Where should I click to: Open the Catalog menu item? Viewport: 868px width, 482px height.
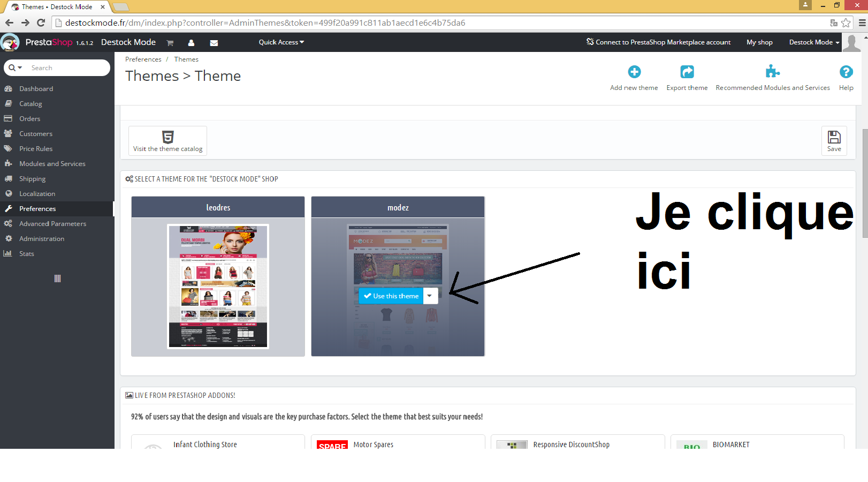(31, 104)
